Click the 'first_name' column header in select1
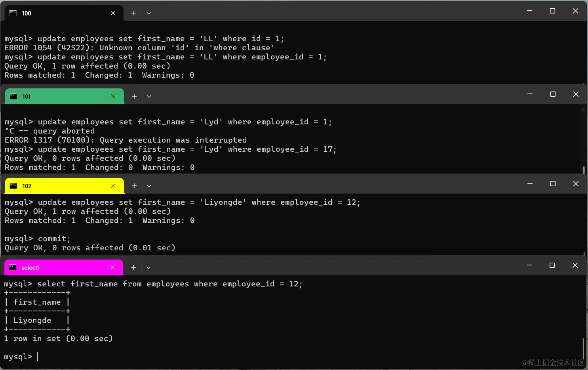The image size is (588, 370). pyautogui.click(x=37, y=302)
